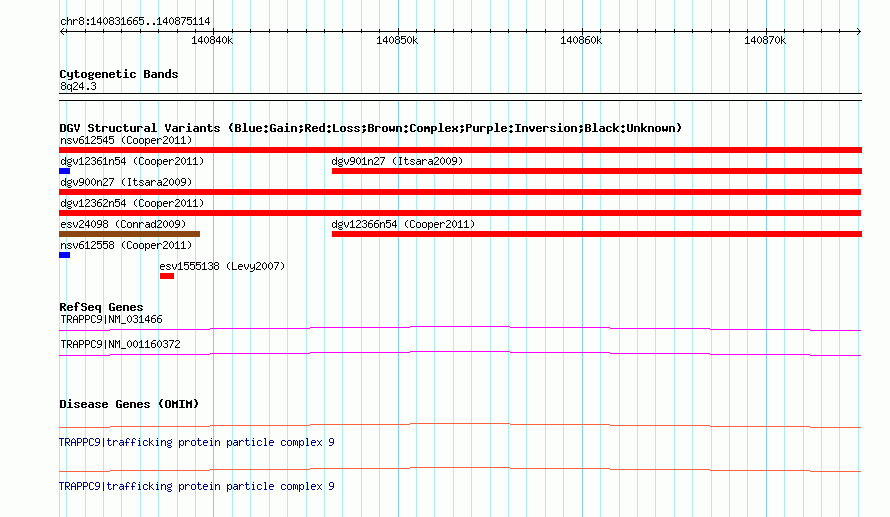The width and height of the screenshot is (890, 517).
Task: Click the 140870k ruler tick label
Action: [765, 40]
